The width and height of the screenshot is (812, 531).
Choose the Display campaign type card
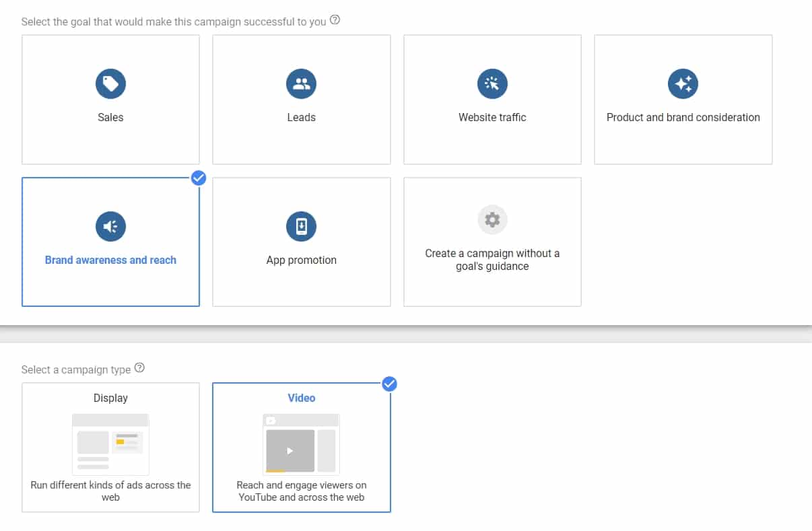110,447
